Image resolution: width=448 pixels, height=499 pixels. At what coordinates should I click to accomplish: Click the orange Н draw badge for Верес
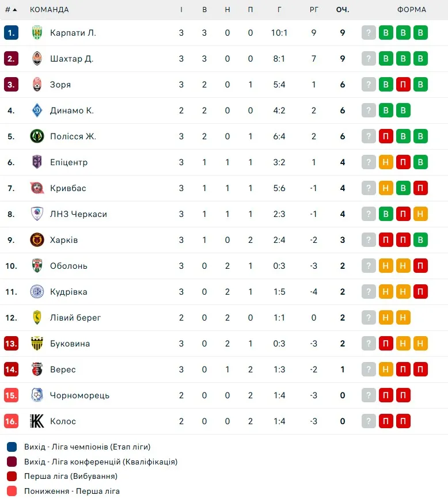(x=386, y=369)
